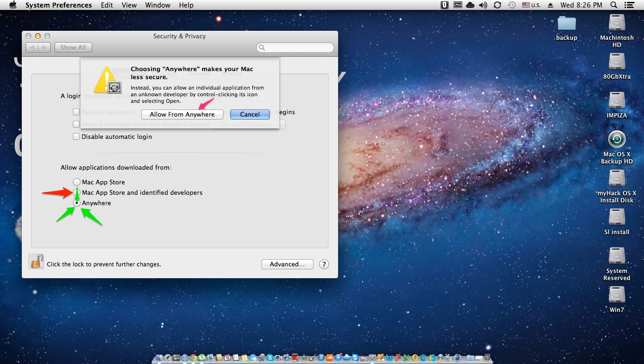Viewport: 644px width, 364px height.
Task: Open the Advanced... settings button
Action: (x=287, y=264)
